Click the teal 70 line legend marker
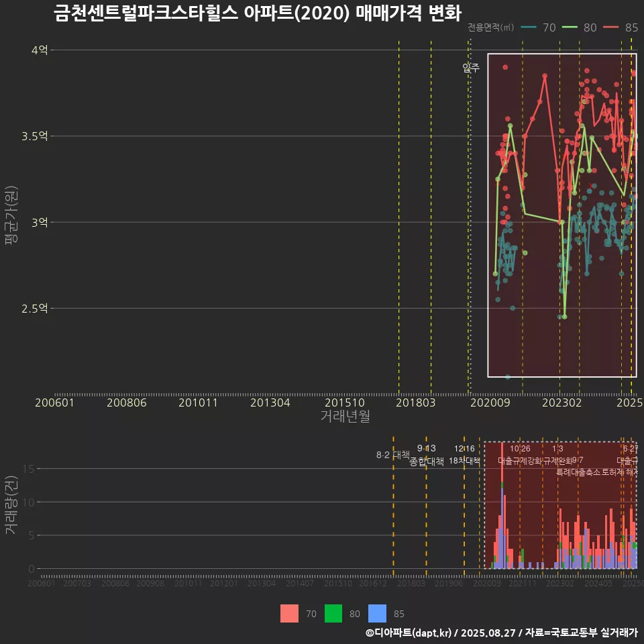This screenshot has width=644, height=644. [x=529, y=27]
